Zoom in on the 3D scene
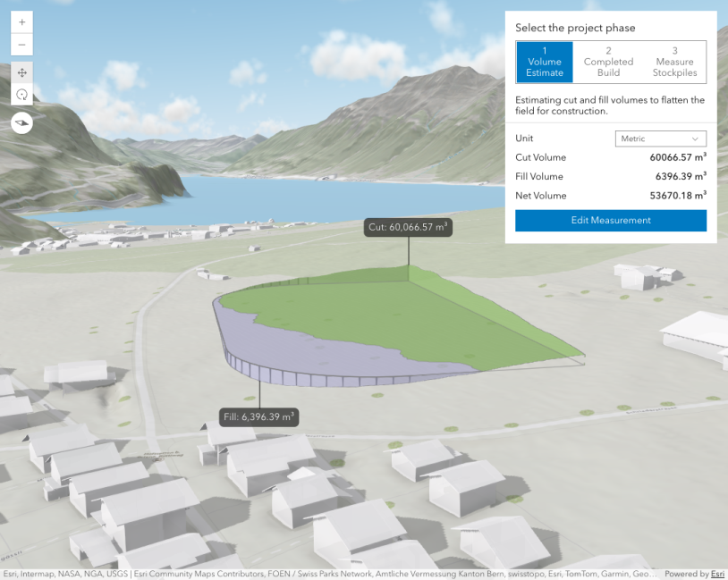 21,21
